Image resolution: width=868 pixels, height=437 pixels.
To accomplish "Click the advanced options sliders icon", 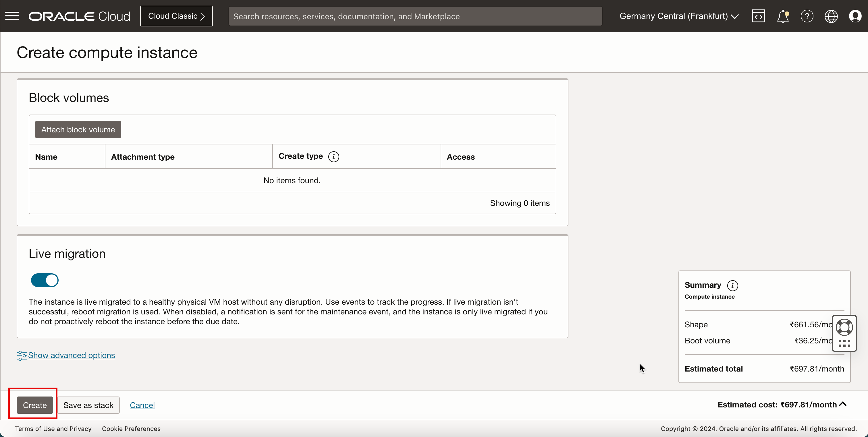I will click(22, 355).
